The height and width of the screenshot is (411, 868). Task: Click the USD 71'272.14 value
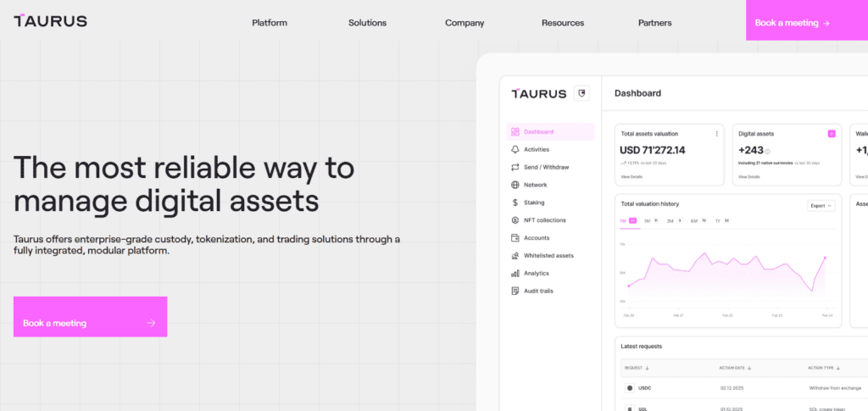point(652,150)
